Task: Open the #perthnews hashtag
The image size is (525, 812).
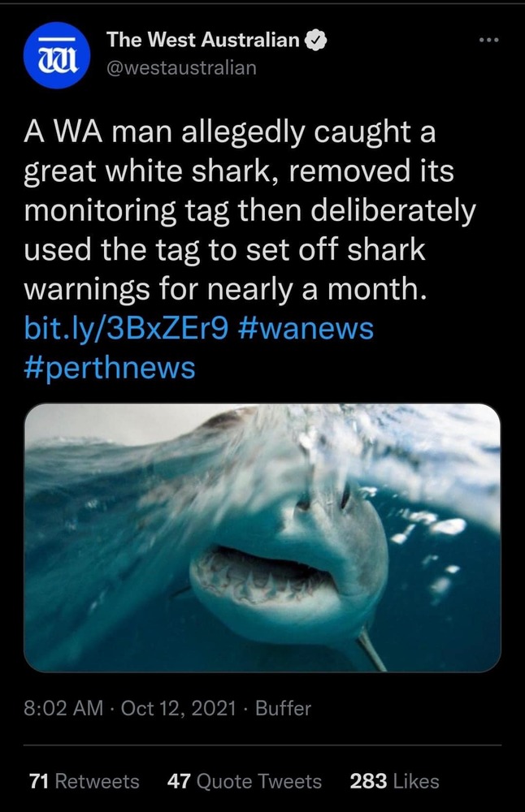Action: click(x=110, y=368)
